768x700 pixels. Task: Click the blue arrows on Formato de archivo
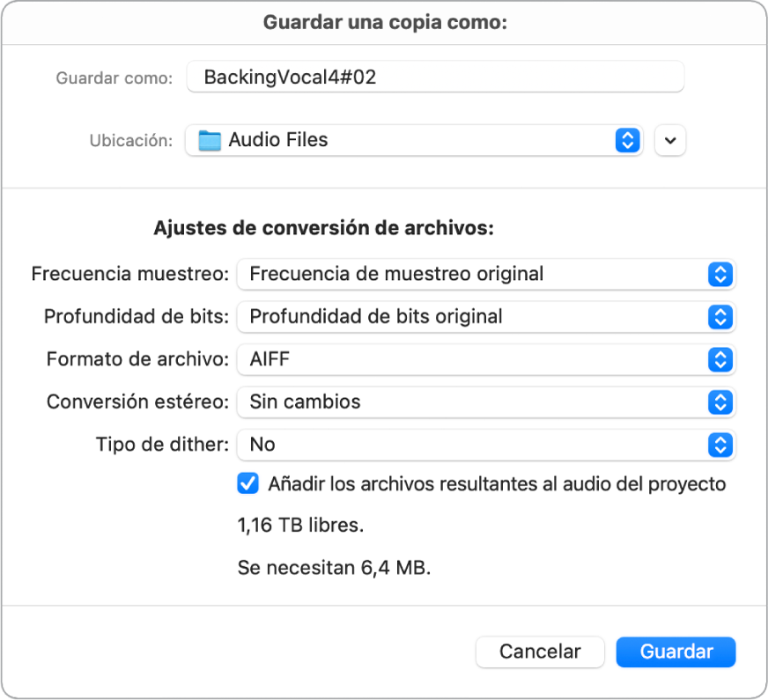coord(720,359)
